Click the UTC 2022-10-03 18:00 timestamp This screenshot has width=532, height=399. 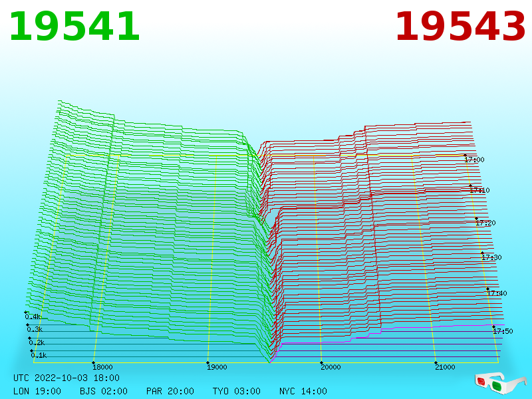point(66,378)
